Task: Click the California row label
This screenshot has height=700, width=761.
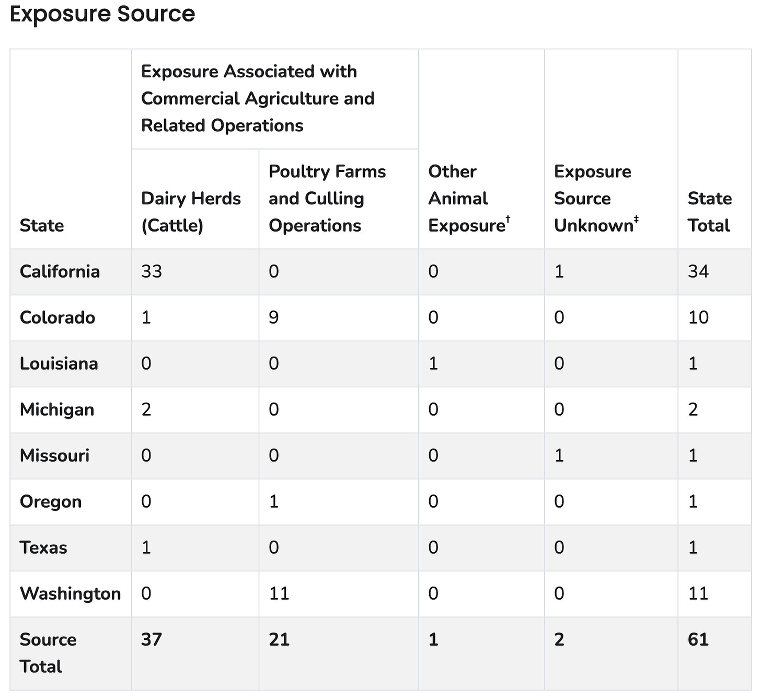Action: [60, 271]
